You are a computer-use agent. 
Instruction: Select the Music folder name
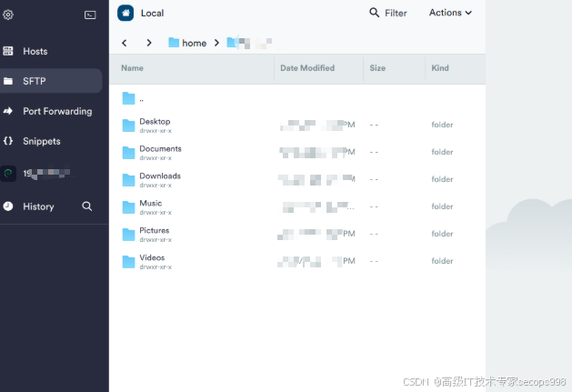coord(151,203)
